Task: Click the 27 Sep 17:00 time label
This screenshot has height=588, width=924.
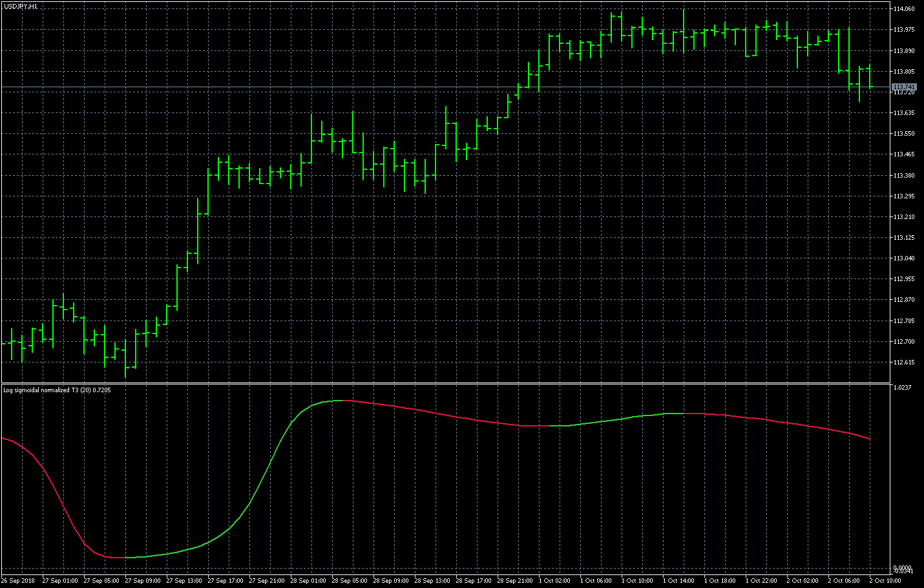Action: click(226, 581)
